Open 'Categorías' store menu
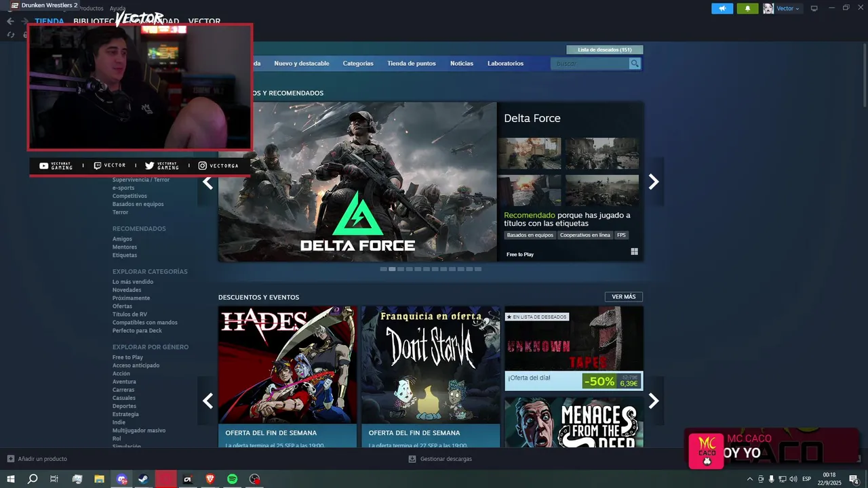Viewport: 868px width, 488px height. (358, 63)
